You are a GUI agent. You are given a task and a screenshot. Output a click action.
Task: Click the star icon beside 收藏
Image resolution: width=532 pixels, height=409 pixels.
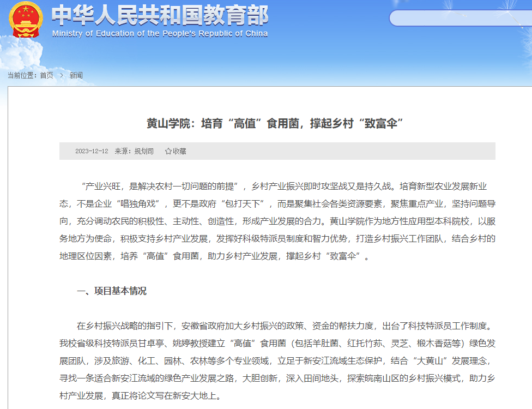point(168,151)
